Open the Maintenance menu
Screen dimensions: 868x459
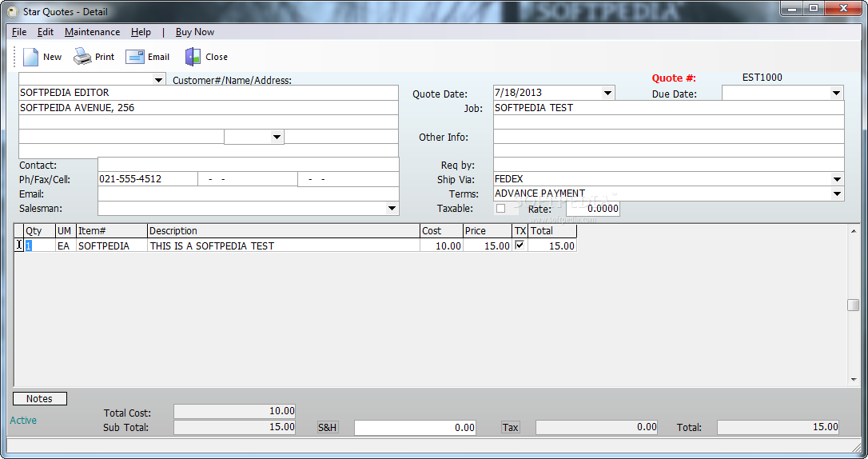pyautogui.click(x=93, y=32)
